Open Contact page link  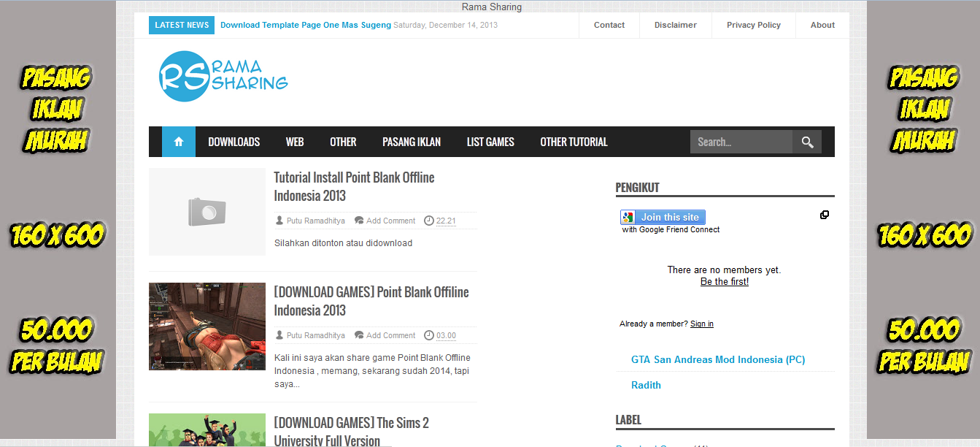[x=609, y=25]
